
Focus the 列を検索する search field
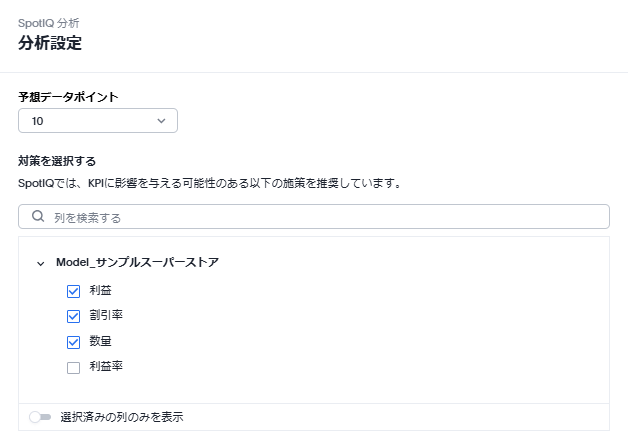click(x=320, y=217)
